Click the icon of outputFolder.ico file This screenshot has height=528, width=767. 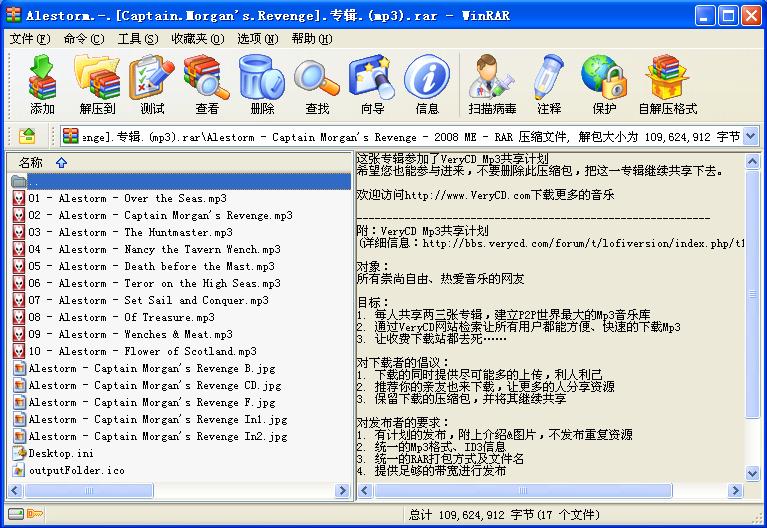point(19,470)
